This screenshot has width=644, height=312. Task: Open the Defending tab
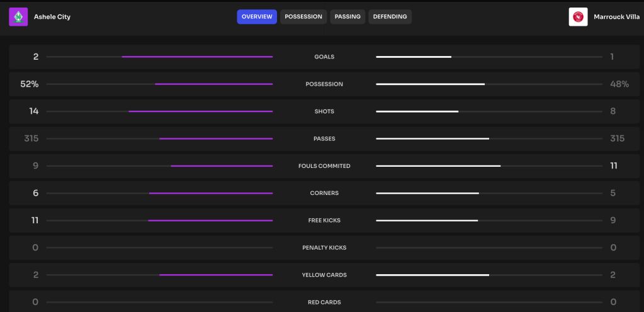click(x=390, y=17)
